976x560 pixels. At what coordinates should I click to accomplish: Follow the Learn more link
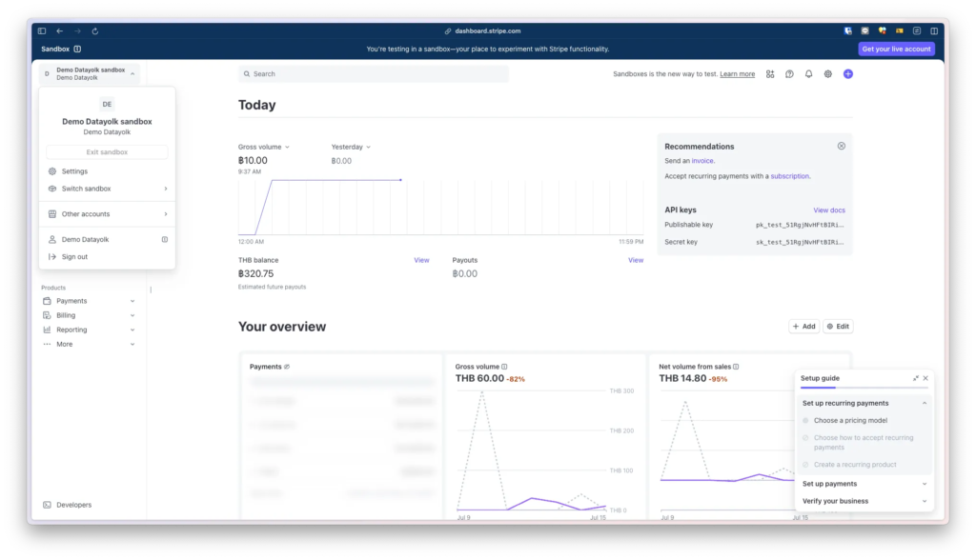(x=737, y=74)
